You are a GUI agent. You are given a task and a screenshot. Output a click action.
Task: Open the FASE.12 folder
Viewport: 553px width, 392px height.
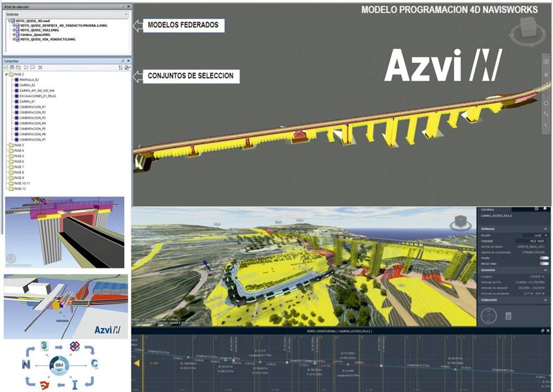17,188
